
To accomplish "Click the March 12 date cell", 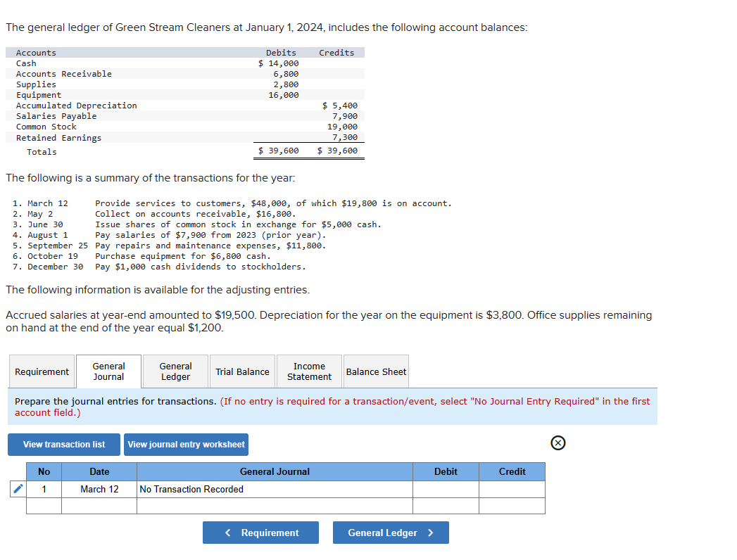I will click(x=99, y=489).
